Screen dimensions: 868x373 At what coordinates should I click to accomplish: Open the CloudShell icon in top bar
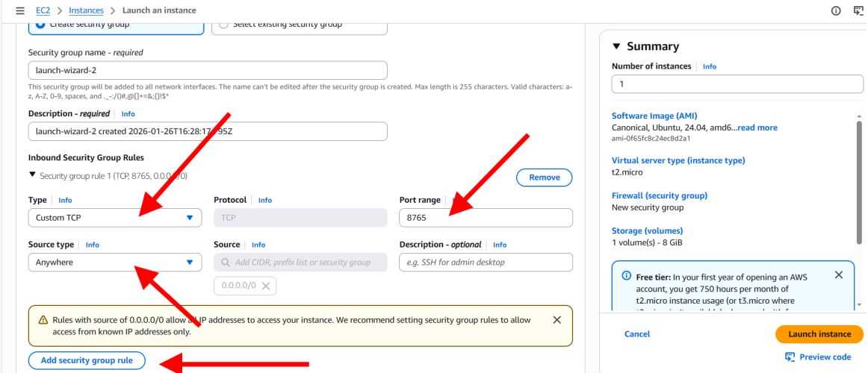[x=859, y=10]
